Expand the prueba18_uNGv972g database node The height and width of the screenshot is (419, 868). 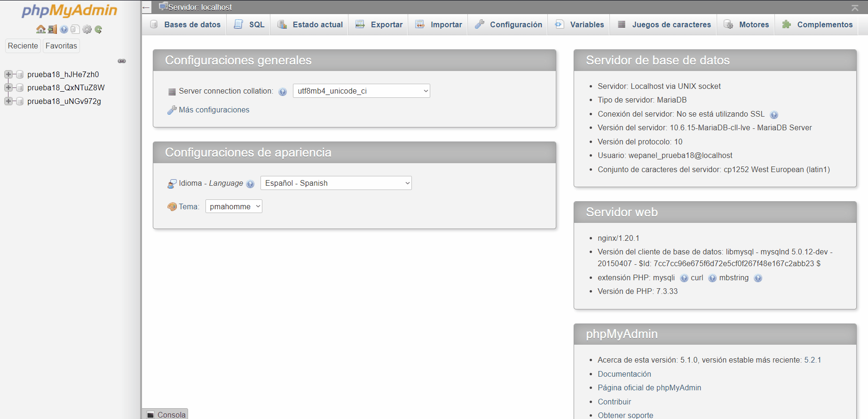(x=8, y=101)
